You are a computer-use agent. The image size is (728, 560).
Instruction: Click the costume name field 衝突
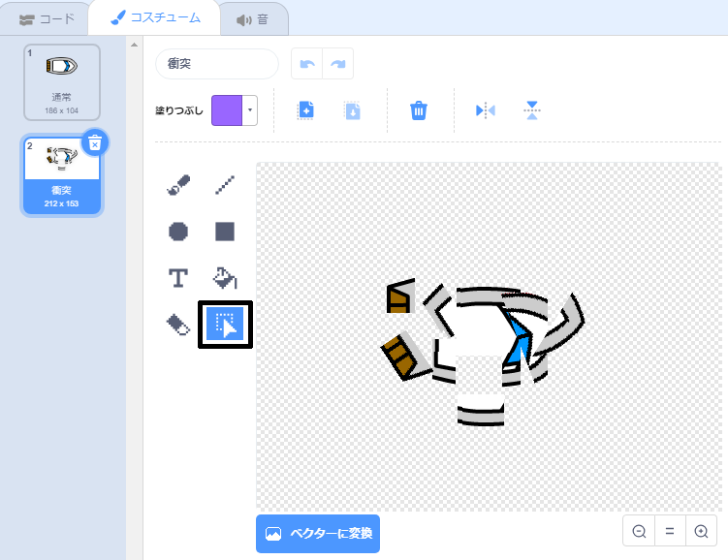coord(216,64)
